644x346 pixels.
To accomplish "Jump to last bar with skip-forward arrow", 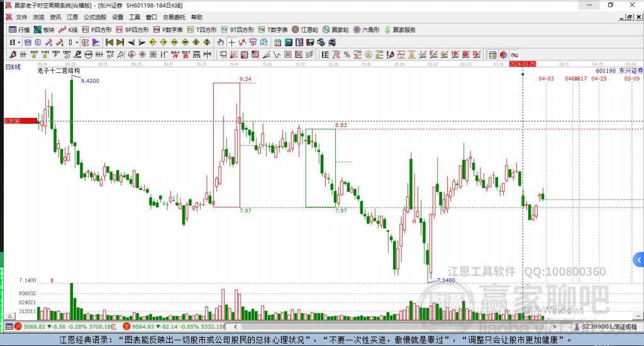I will point(120,42).
